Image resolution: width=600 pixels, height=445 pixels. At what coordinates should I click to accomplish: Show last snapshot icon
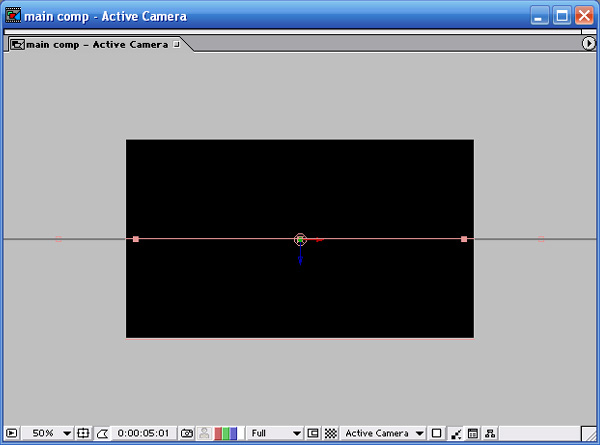(x=205, y=434)
